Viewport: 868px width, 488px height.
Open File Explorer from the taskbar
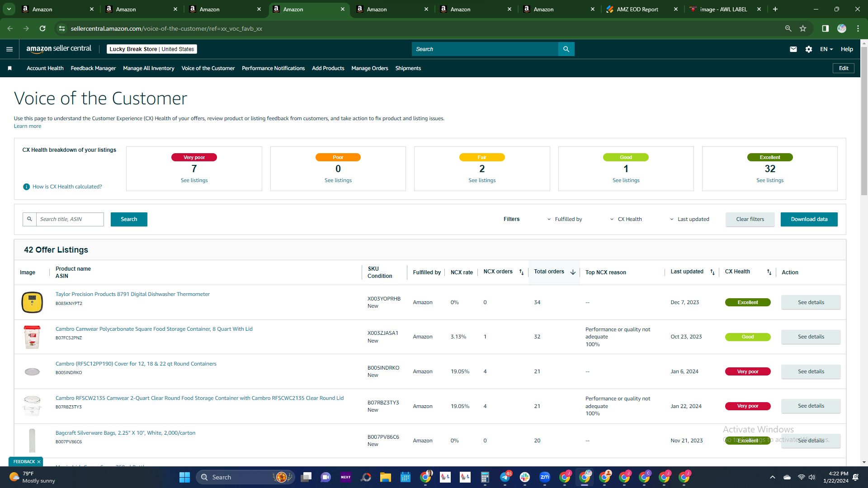(x=385, y=477)
